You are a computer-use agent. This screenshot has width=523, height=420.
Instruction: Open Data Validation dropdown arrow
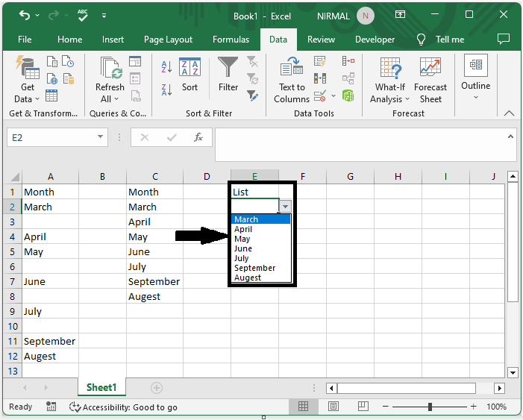click(x=333, y=96)
